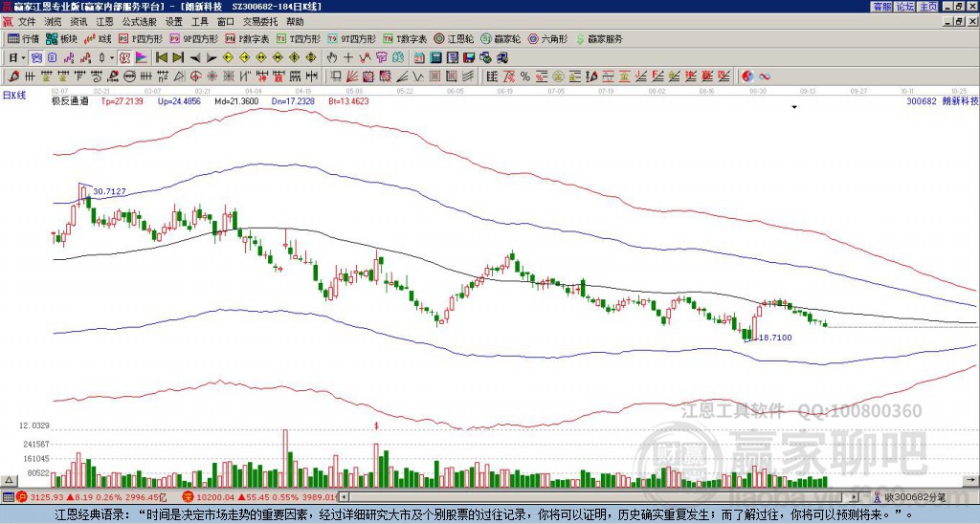Click the 日K线 label
The image size is (980, 524).
point(13,95)
